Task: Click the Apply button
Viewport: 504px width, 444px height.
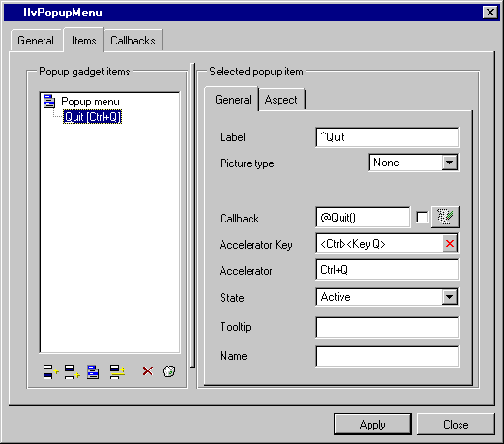Action: 372,425
